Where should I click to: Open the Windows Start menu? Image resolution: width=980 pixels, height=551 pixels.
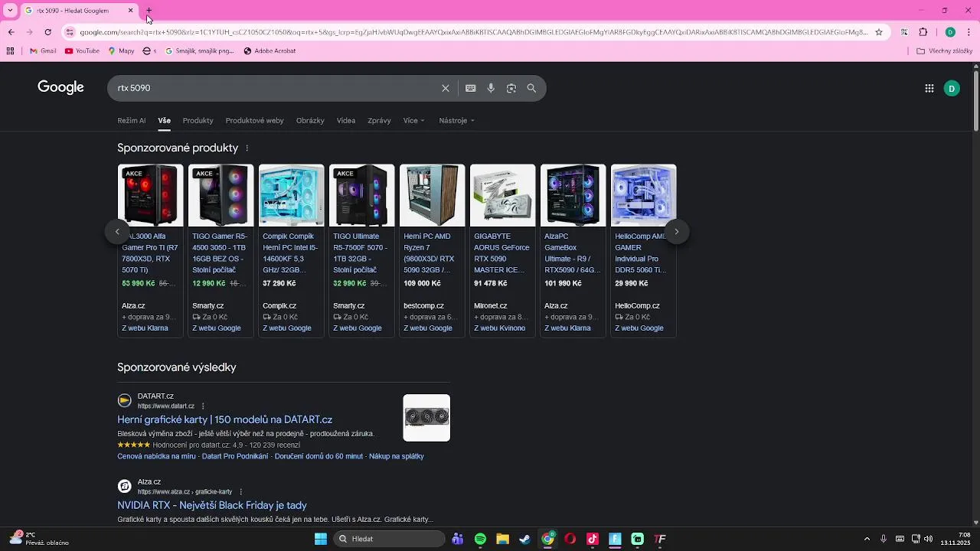pyautogui.click(x=321, y=539)
